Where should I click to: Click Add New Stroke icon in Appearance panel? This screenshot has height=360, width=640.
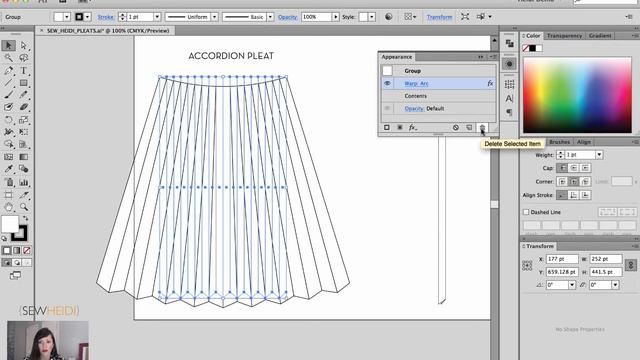(x=387, y=128)
